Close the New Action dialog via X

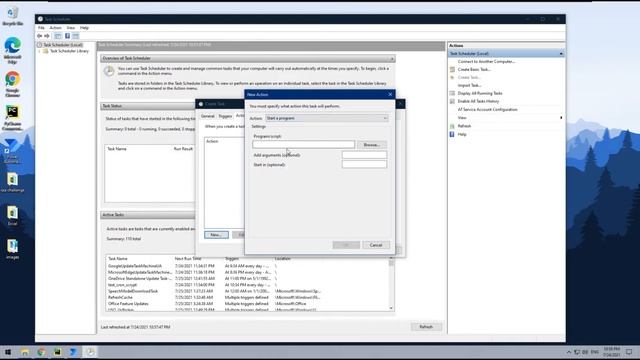[390, 94]
